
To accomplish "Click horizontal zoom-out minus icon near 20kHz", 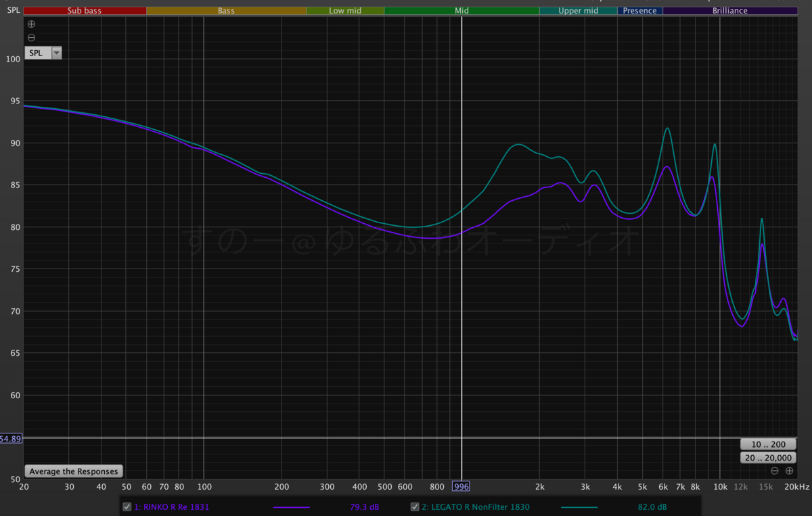I will point(774,471).
